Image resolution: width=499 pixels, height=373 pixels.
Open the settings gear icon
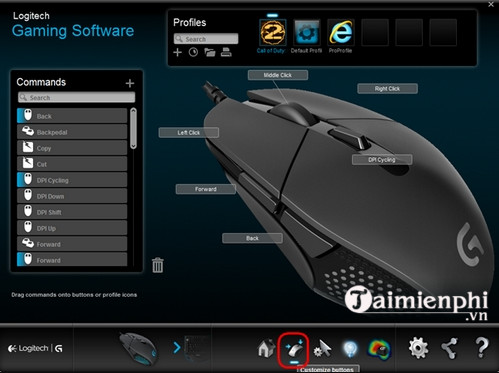tap(419, 348)
